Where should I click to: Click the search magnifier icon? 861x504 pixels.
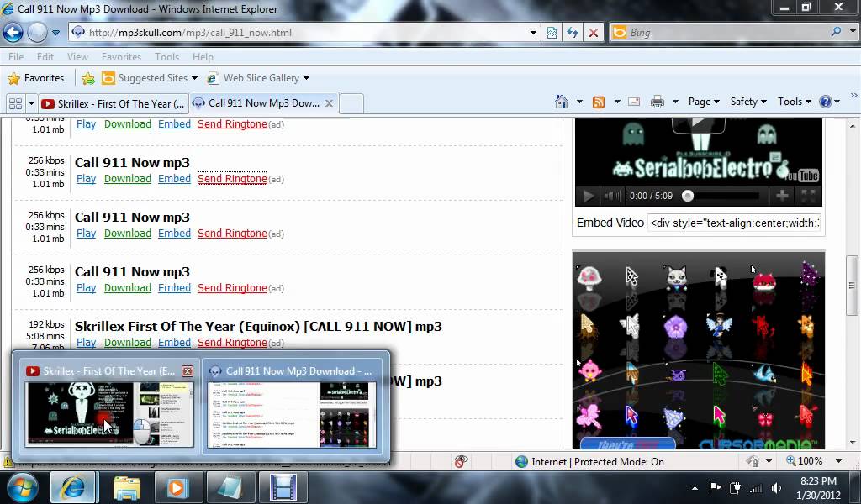[x=837, y=32]
